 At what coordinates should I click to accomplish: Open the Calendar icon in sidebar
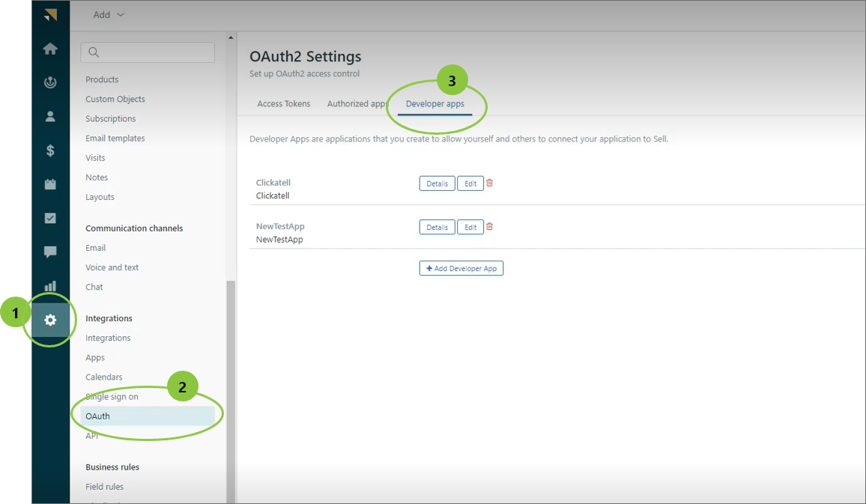(x=50, y=184)
